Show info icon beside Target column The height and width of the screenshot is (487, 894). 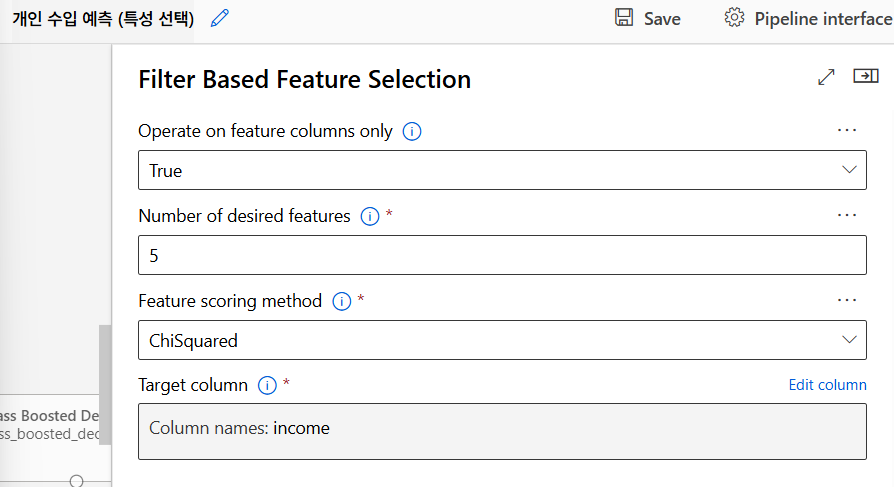pos(267,385)
